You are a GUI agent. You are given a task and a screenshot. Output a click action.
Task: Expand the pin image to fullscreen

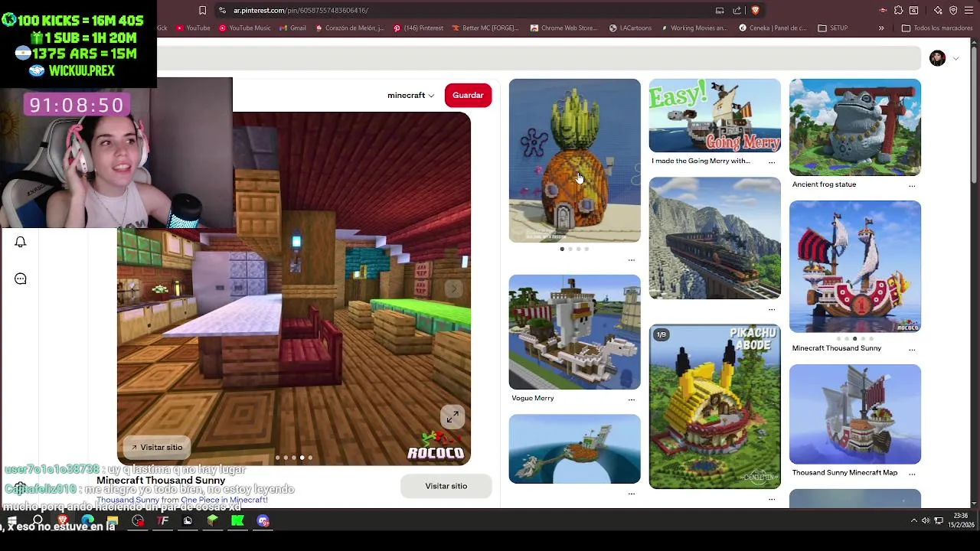(x=452, y=417)
